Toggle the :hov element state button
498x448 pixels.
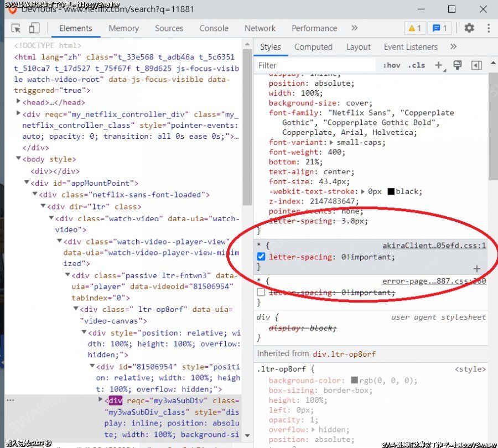pos(391,65)
